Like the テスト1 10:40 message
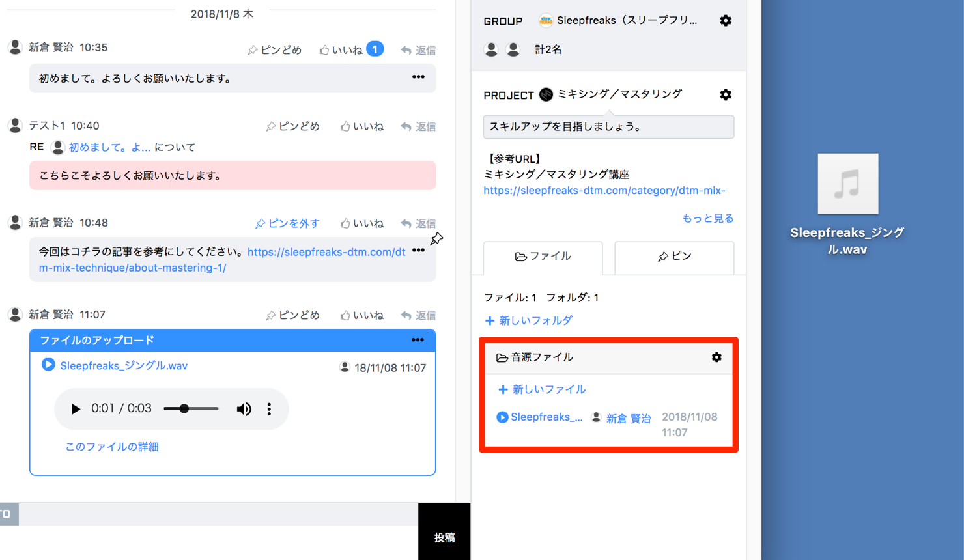 tap(361, 126)
